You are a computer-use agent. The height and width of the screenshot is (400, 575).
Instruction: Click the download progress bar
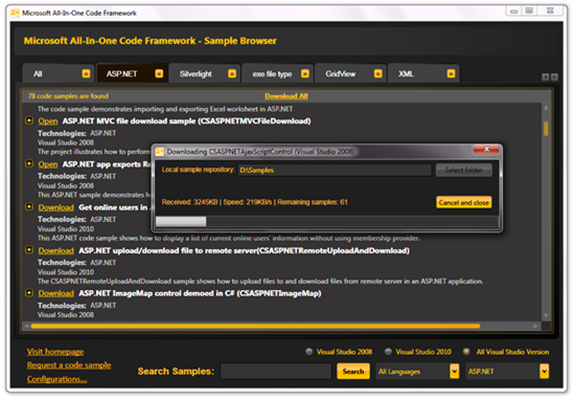click(x=327, y=221)
